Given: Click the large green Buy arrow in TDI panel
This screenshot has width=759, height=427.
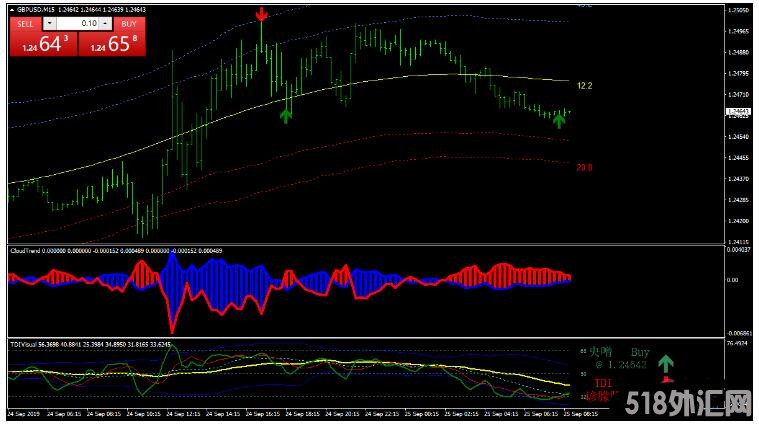Looking at the screenshot, I should [666, 364].
